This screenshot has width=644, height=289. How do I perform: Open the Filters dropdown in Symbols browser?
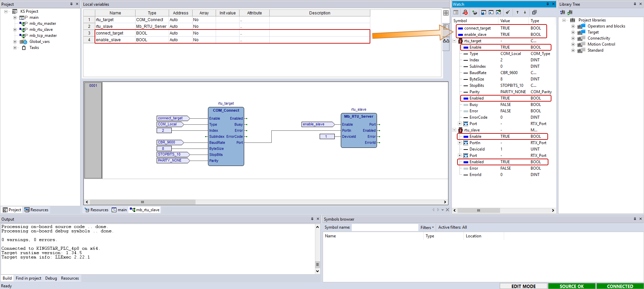click(427, 227)
